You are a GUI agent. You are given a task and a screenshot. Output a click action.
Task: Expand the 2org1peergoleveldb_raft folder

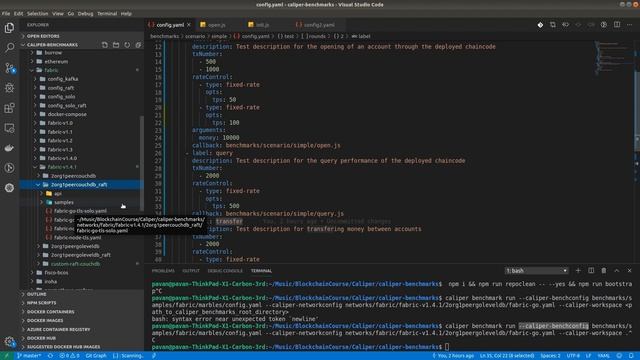tap(81, 255)
